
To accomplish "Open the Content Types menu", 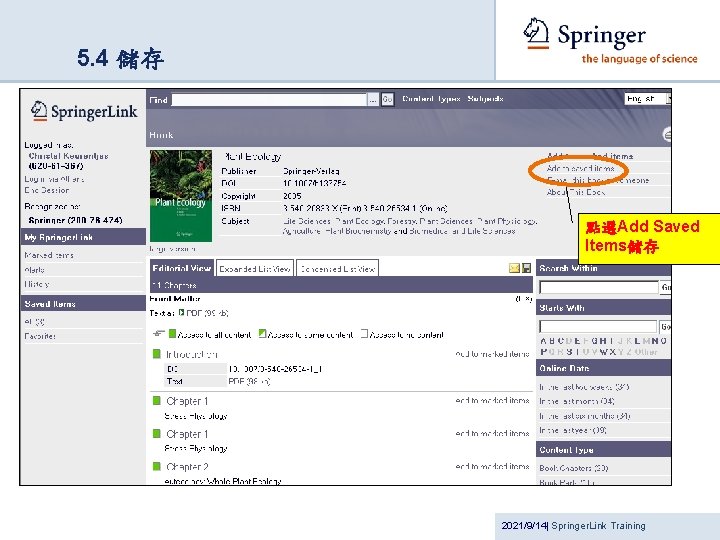I will tap(431, 99).
